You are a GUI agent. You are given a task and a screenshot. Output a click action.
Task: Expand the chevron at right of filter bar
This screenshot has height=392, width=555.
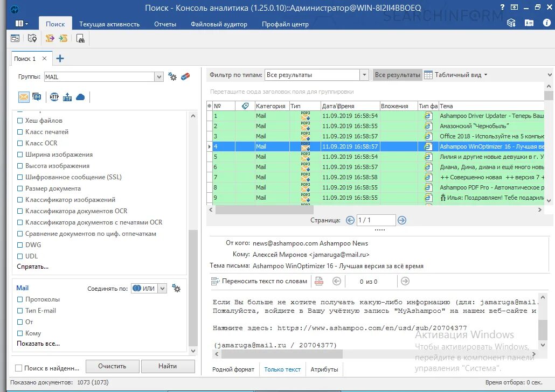[x=550, y=75]
